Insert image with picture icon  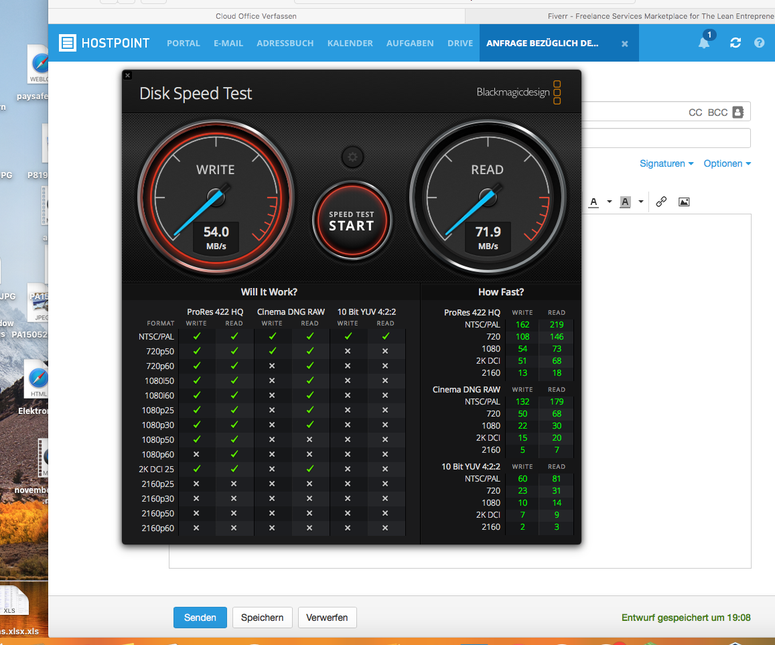click(x=684, y=202)
